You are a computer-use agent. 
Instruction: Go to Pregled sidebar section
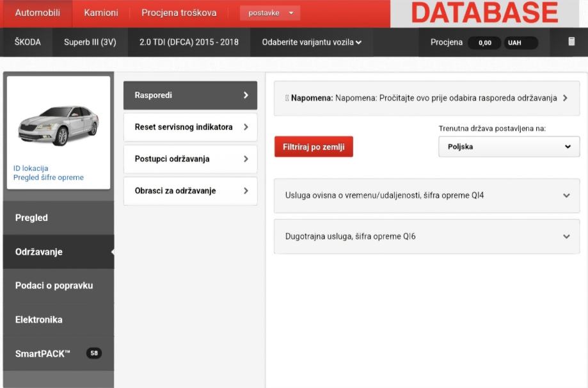click(58, 218)
